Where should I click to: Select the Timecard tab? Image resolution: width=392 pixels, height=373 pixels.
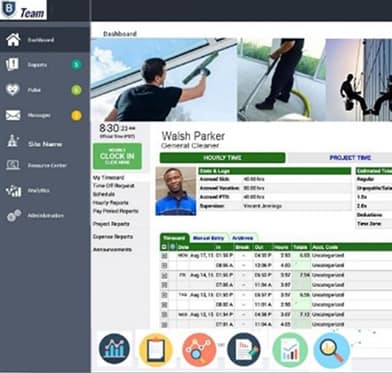click(174, 238)
